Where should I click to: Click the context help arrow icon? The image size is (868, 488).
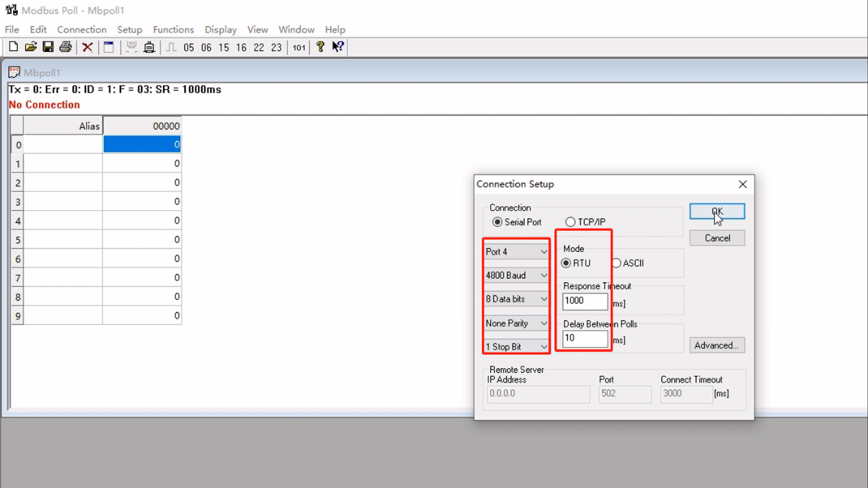point(336,47)
